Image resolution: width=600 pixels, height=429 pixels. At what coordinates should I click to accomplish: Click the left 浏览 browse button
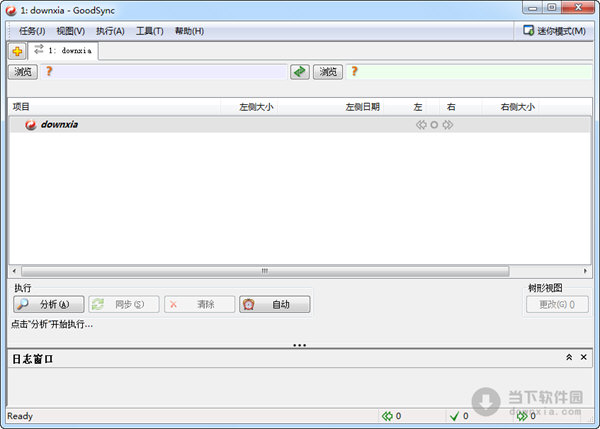tap(23, 72)
